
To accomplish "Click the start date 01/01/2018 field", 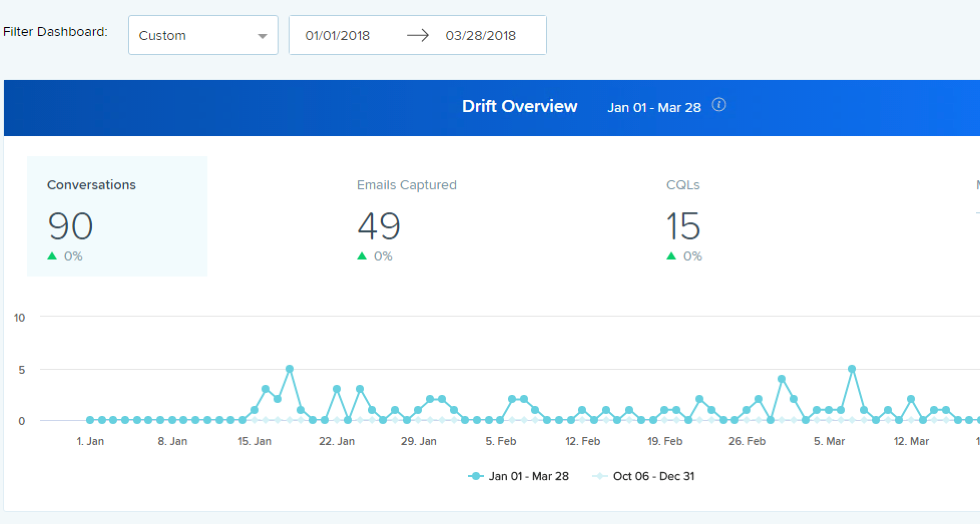I will point(337,36).
